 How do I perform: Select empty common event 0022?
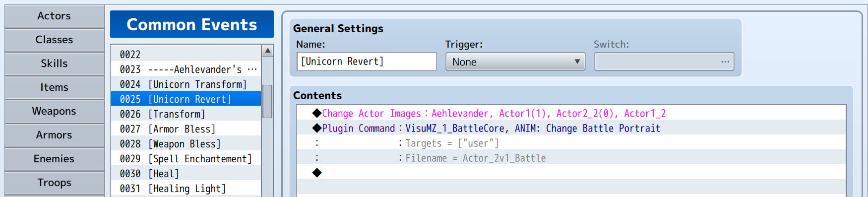coord(186,54)
